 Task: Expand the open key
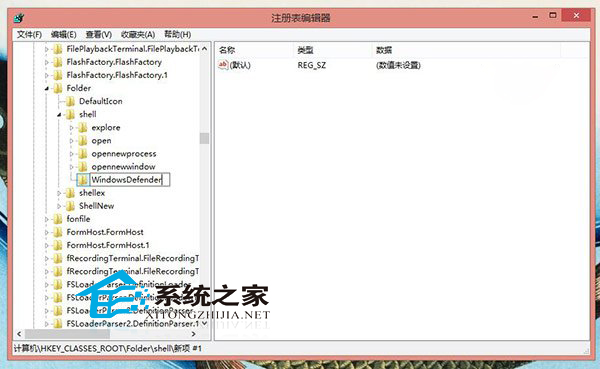coord(72,140)
